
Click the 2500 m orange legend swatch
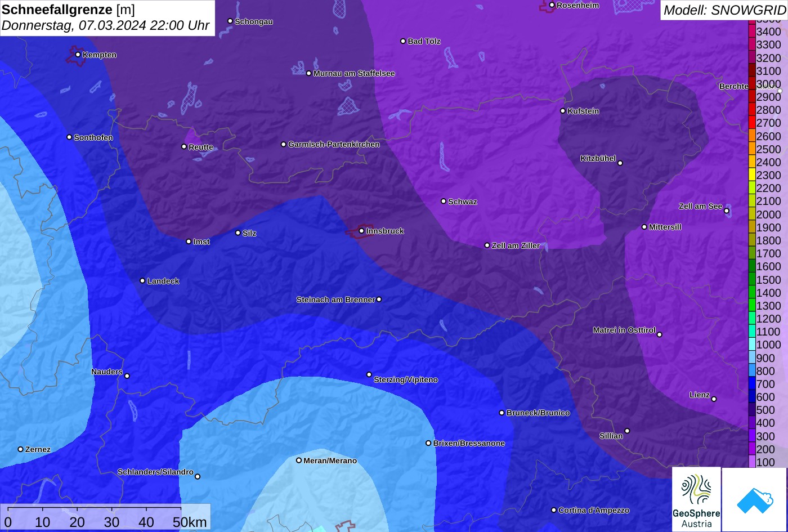click(x=751, y=149)
